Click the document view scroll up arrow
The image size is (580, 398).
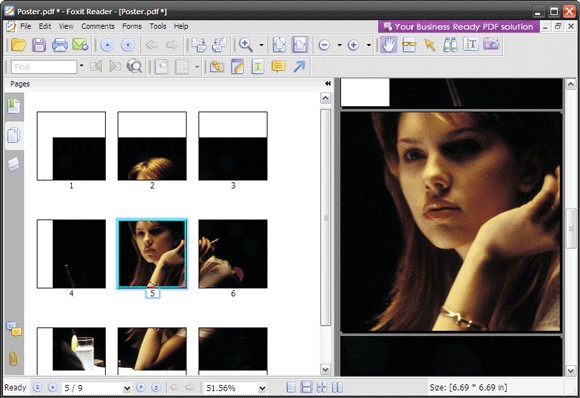571,84
